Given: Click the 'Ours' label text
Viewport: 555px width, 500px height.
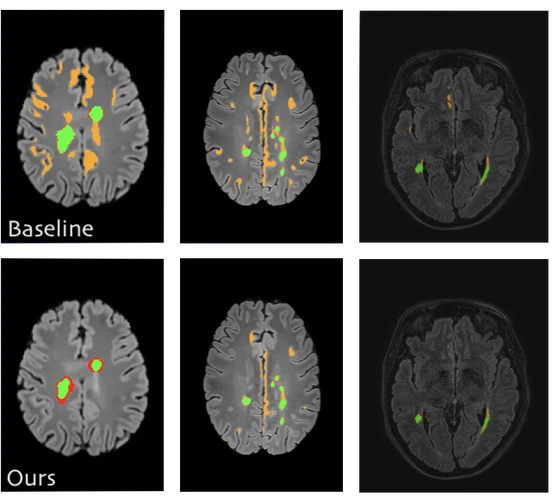Looking at the screenshot, I should pyautogui.click(x=31, y=478).
